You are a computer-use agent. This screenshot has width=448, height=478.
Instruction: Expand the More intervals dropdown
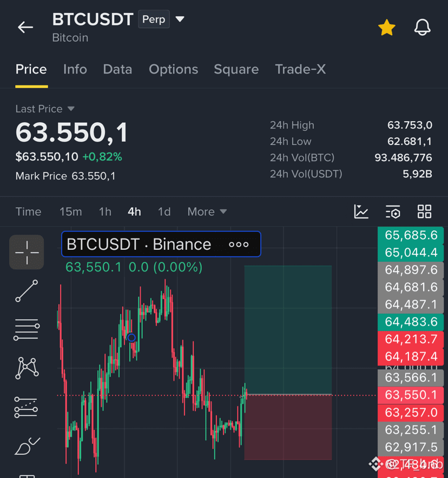click(207, 211)
